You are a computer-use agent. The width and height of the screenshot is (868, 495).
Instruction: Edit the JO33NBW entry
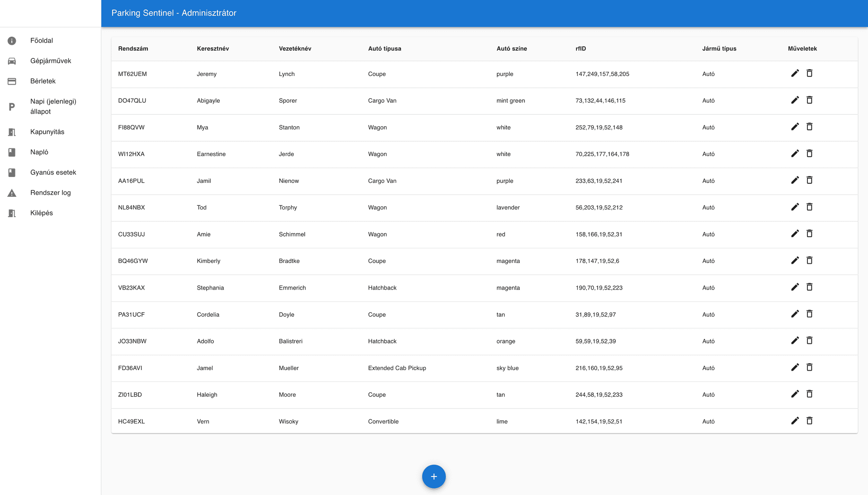click(795, 340)
